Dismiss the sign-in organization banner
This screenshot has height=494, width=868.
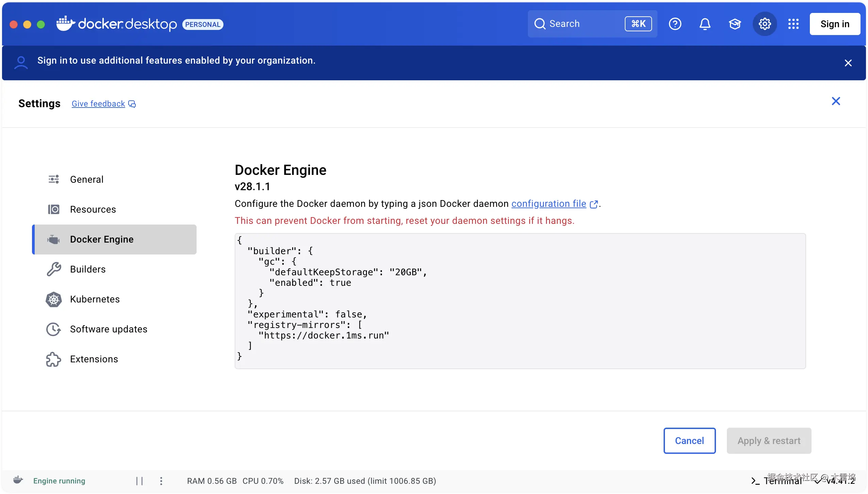[x=848, y=63]
